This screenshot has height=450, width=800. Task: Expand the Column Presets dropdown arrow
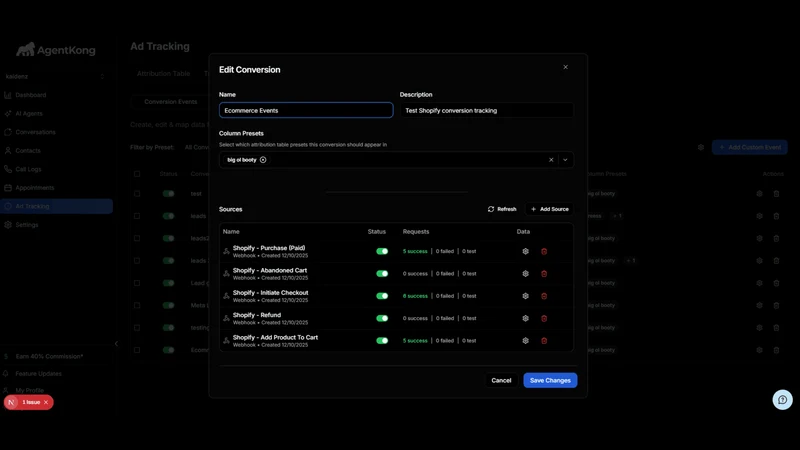click(x=565, y=160)
